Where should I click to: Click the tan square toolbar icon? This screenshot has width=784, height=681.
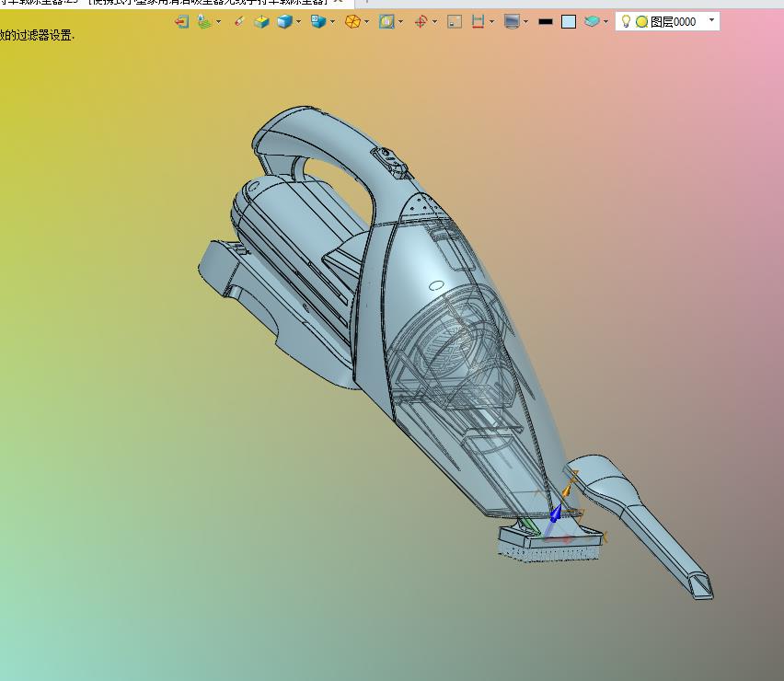[455, 21]
